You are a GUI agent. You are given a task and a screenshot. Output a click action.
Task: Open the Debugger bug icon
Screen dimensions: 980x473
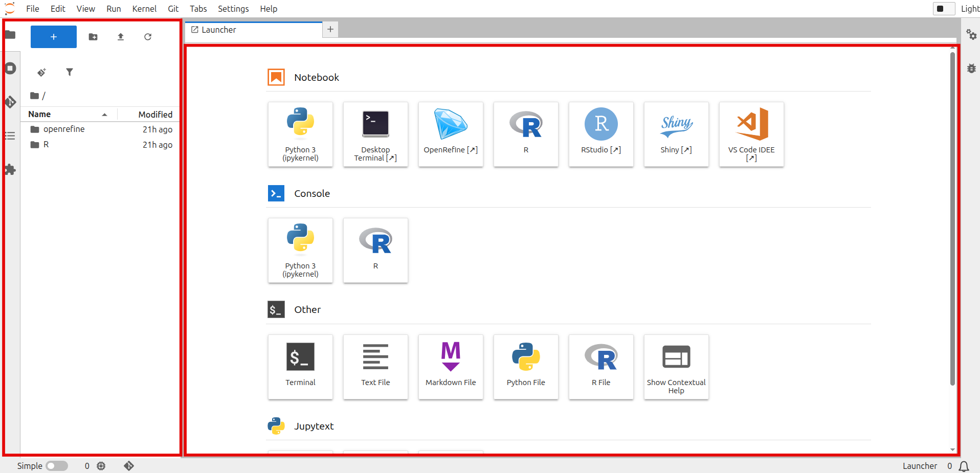(x=971, y=68)
